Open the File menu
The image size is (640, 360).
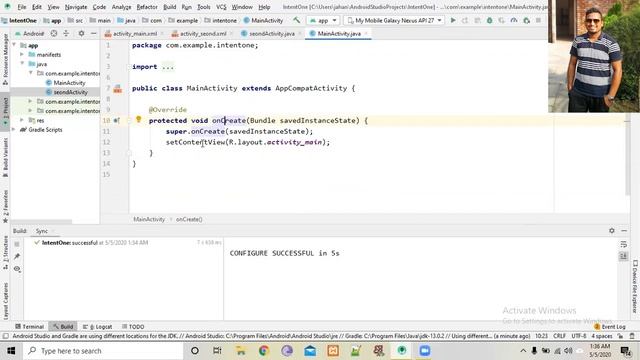22,7
